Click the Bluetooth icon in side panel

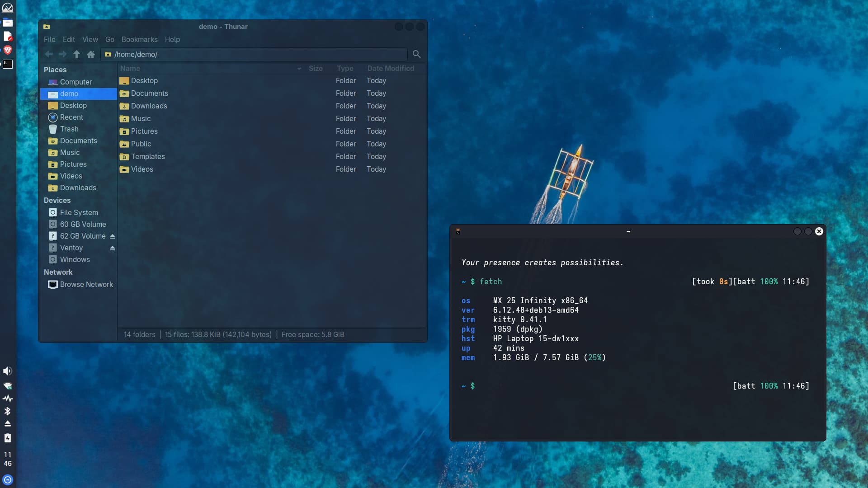pyautogui.click(x=8, y=411)
